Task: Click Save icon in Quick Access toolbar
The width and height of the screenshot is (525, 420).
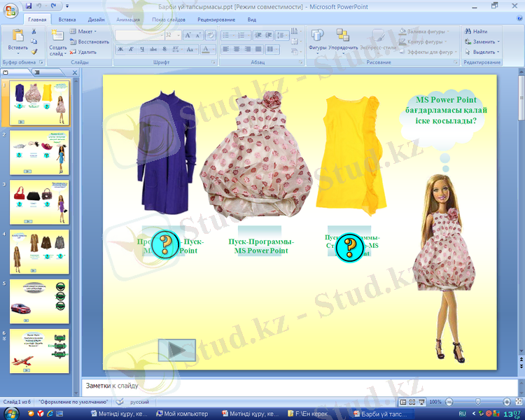Action: [x=29, y=6]
